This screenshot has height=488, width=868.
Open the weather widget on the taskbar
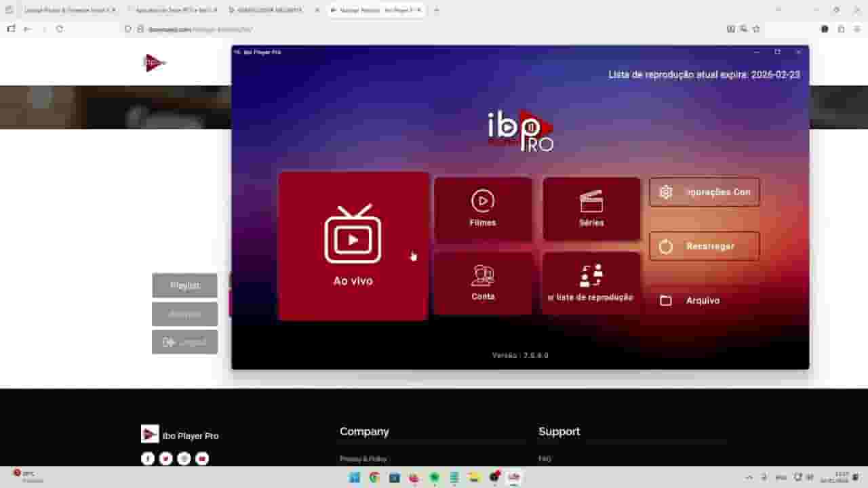(28, 476)
